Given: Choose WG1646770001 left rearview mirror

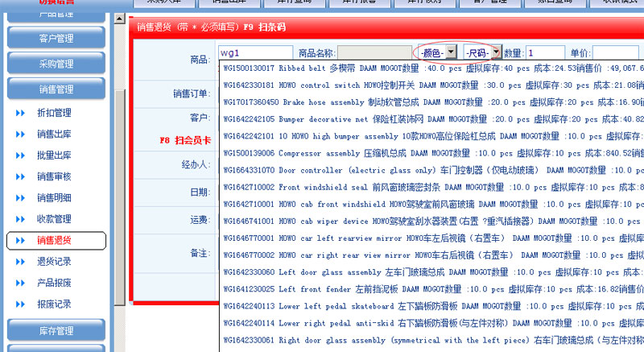Looking at the screenshot, I should coord(431,238).
